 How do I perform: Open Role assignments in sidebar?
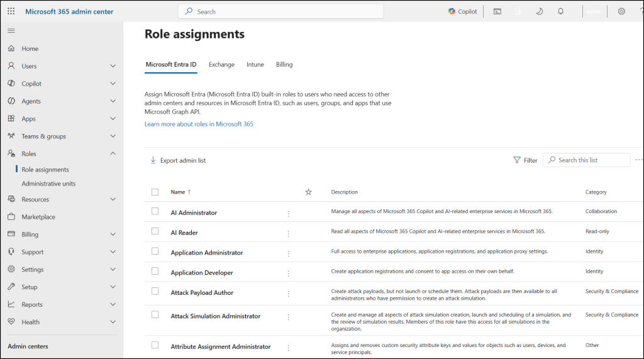coord(45,170)
